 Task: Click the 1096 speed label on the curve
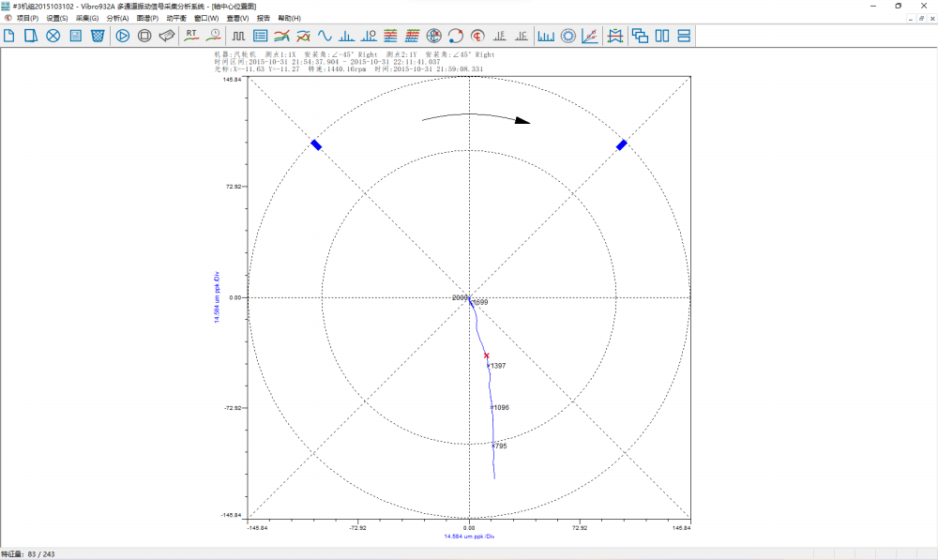(x=501, y=407)
